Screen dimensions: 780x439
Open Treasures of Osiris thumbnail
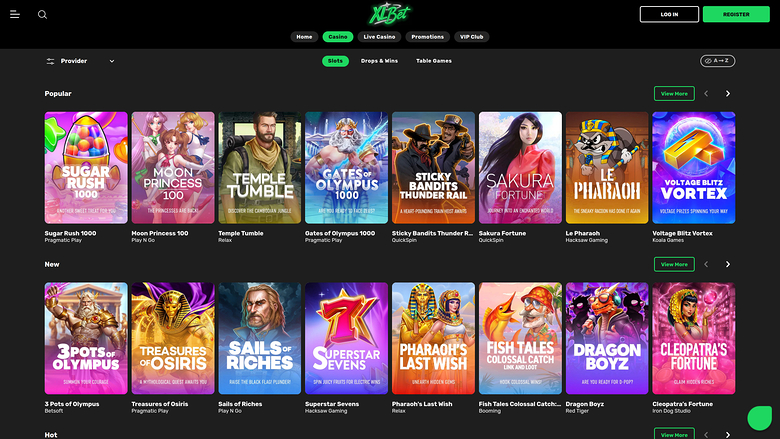click(x=173, y=339)
